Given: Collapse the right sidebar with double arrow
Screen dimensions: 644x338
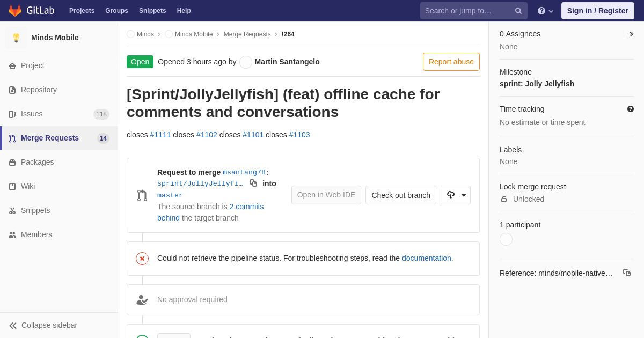Looking at the screenshot, I should click(631, 34).
